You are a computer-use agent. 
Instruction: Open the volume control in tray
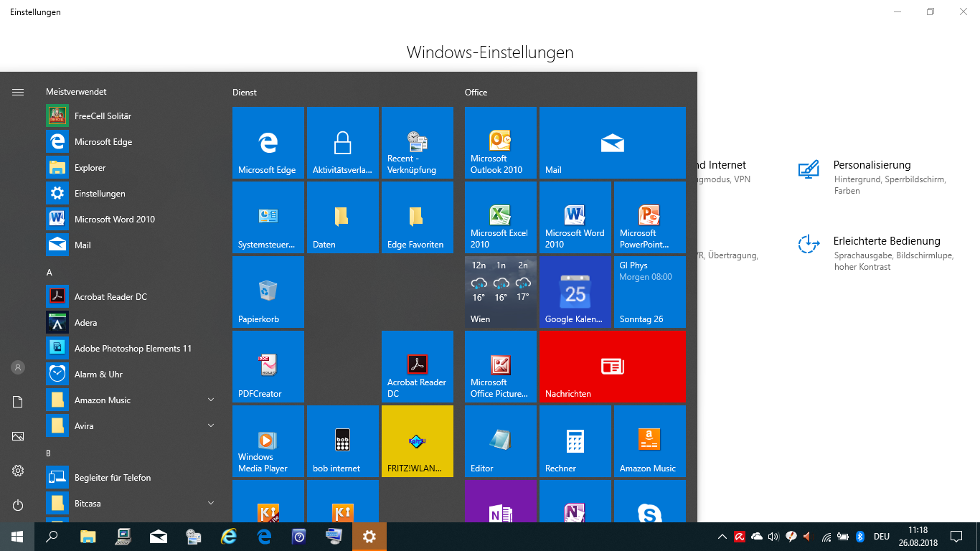click(773, 537)
